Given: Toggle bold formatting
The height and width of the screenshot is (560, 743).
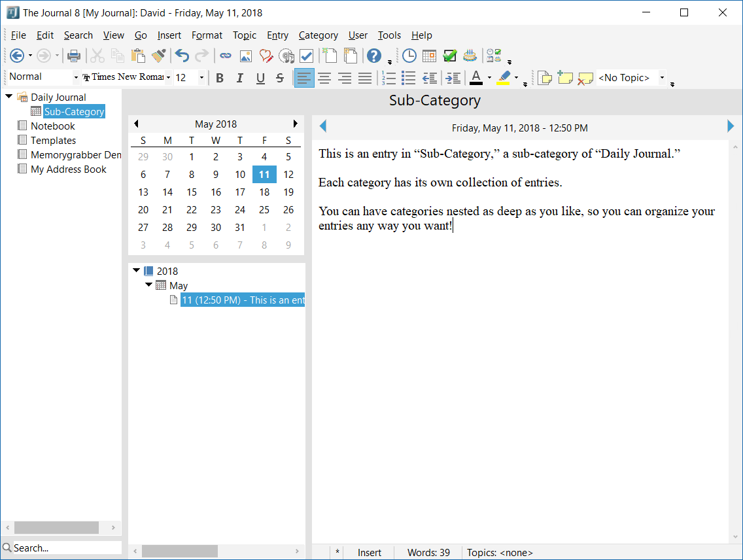Looking at the screenshot, I should (219, 78).
